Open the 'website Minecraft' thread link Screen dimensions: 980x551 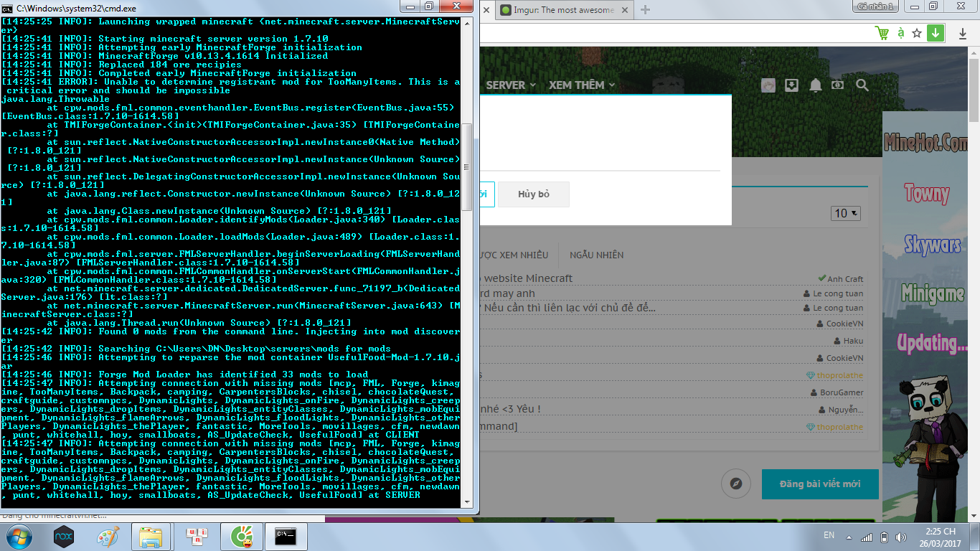coord(528,278)
